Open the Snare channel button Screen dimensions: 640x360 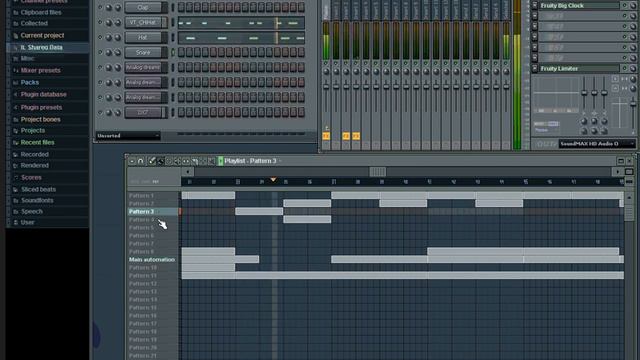[143, 52]
